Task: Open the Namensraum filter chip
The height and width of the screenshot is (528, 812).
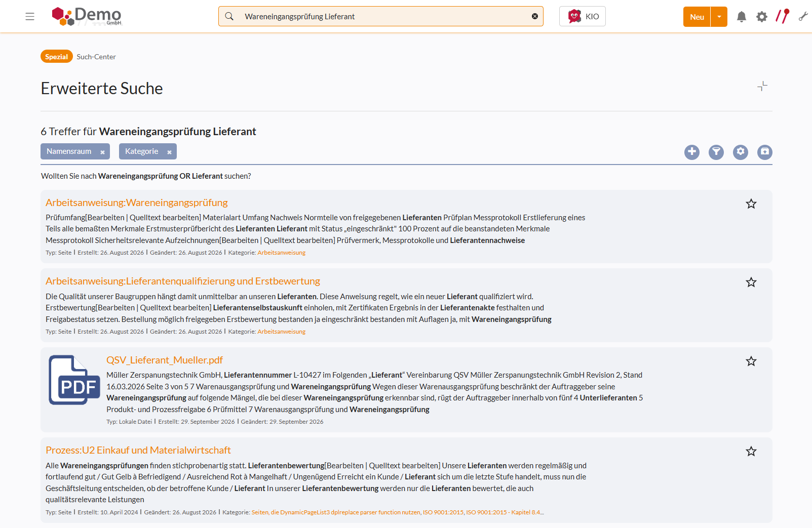Action: click(69, 151)
